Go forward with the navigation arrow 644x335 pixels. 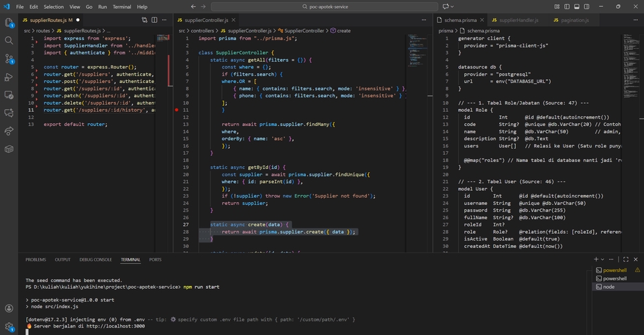click(203, 7)
